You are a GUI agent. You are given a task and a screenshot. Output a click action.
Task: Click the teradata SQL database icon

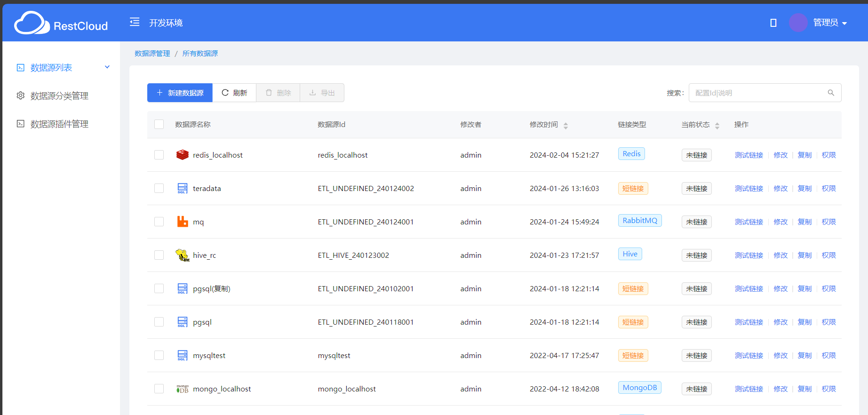click(x=183, y=188)
